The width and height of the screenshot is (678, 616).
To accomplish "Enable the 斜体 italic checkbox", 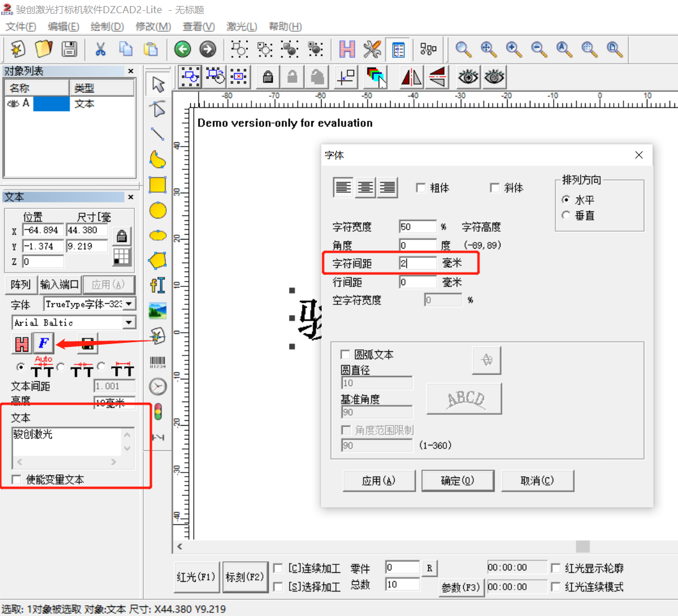I will (x=494, y=188).
